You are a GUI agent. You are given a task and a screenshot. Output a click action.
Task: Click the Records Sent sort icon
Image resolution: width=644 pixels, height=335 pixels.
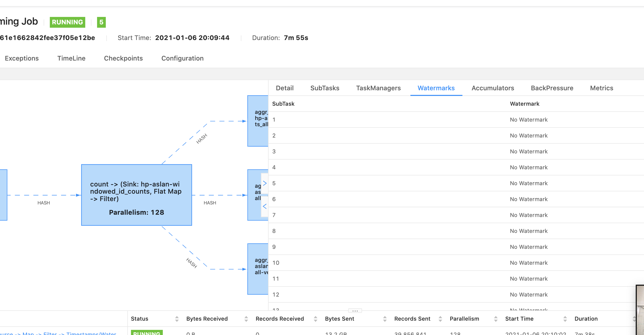(440, 319)
